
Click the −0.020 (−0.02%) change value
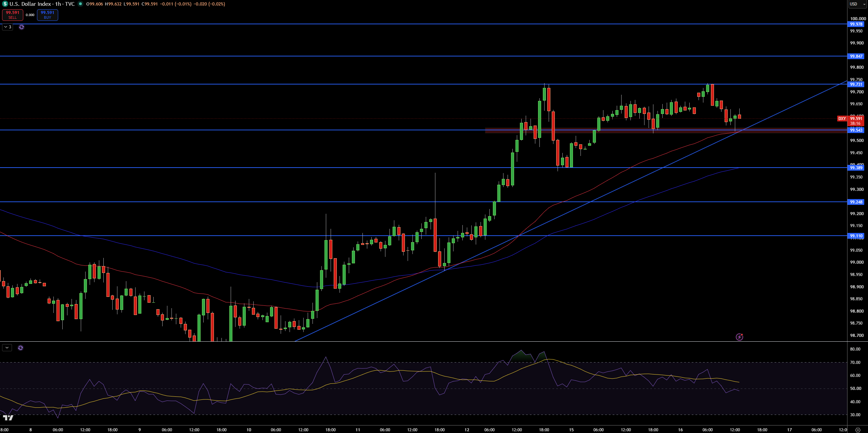point(209,4)
